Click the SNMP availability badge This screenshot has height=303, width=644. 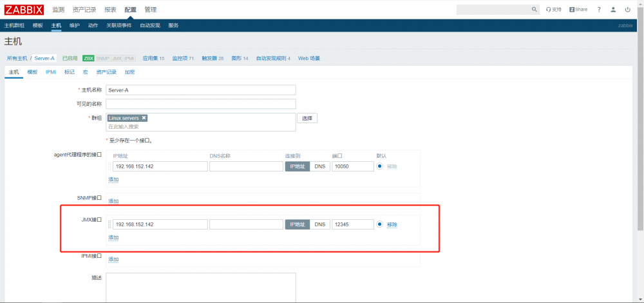(102, 59)
